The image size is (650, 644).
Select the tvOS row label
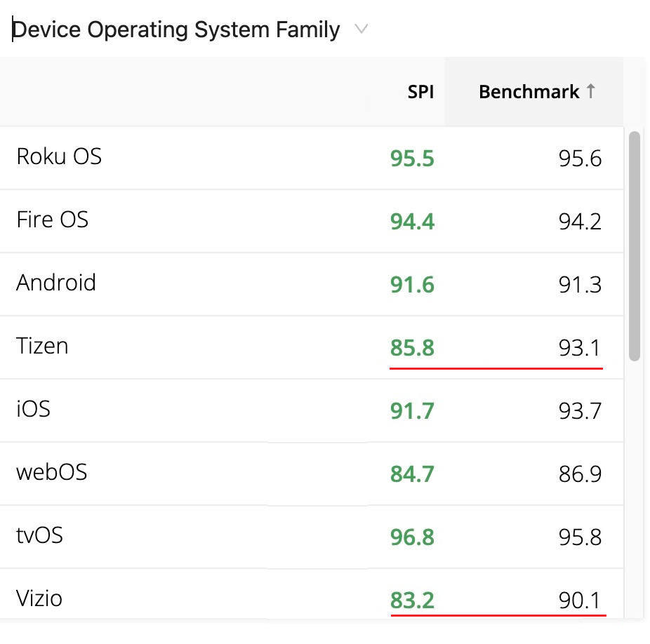(40, 535)
